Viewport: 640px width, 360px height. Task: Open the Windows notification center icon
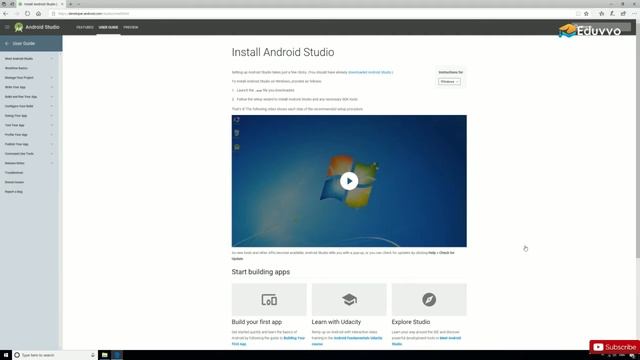(632, 356)
